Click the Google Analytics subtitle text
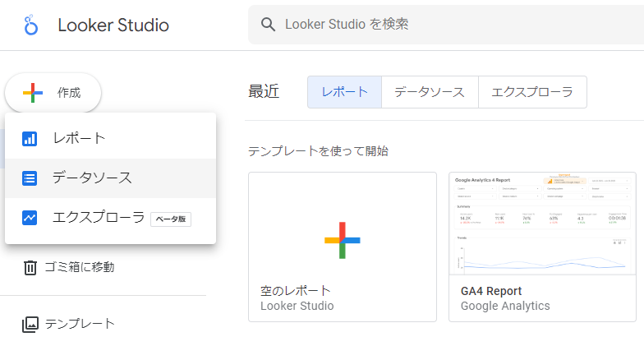The image size is (644, 346). coord(505,306)
